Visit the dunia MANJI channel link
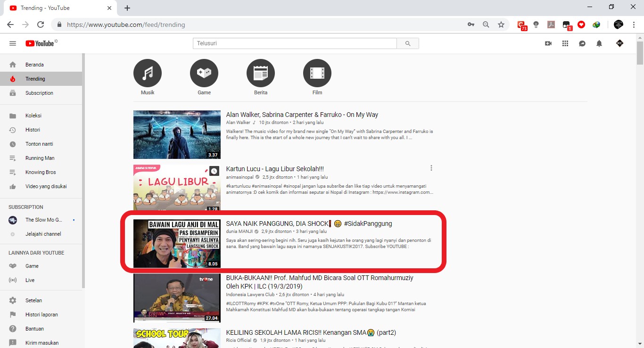644x348 pixels. (239, 232)
